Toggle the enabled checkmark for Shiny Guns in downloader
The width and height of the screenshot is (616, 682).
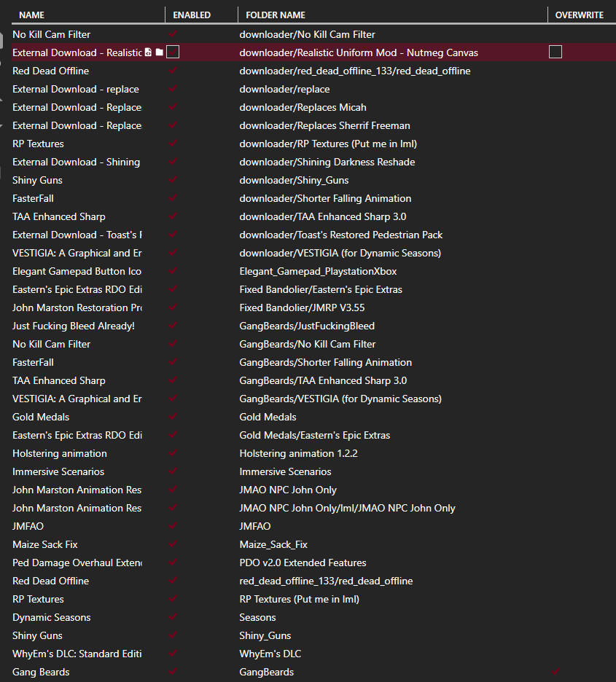pyautogui.click(x=173, y=180)
